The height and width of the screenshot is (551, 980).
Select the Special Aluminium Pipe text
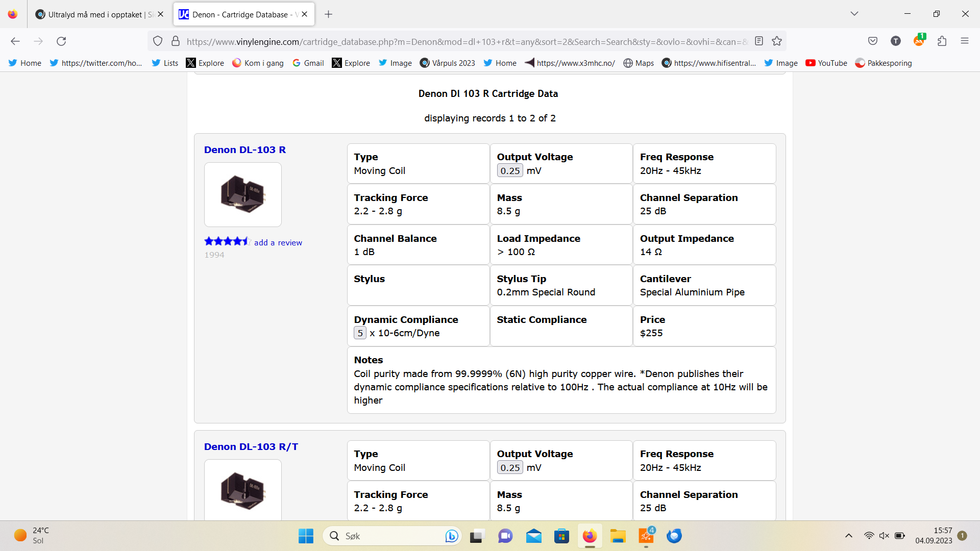coord(692,292)
